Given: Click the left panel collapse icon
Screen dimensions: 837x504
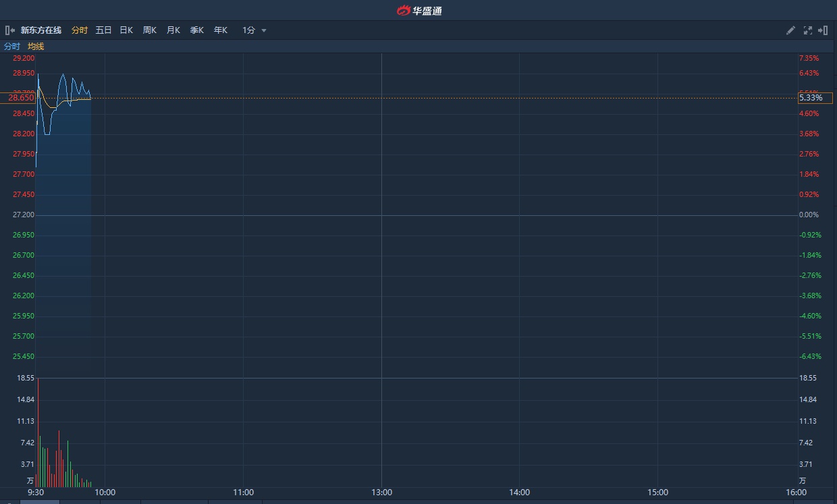Looking at the screenshot, I should pyautogui.click(x=10, y=30).
